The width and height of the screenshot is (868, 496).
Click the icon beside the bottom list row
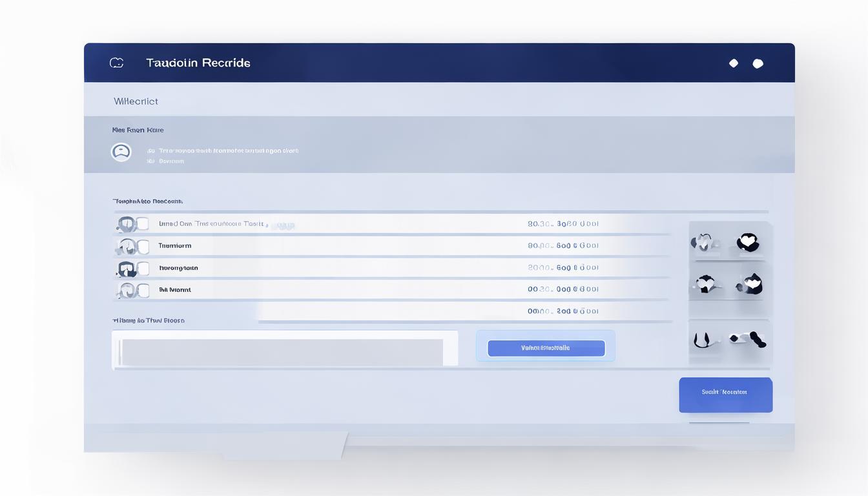coord(127,290)
